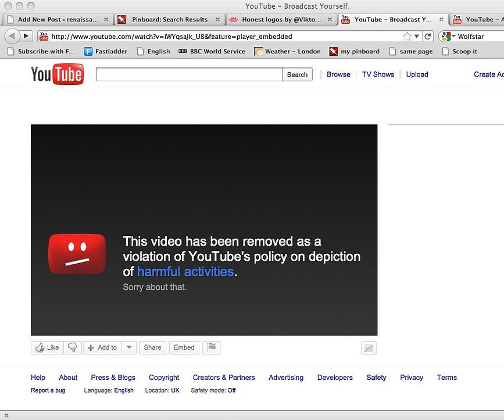Open the Terms footer link
The image size is (504, 420).
447,378
